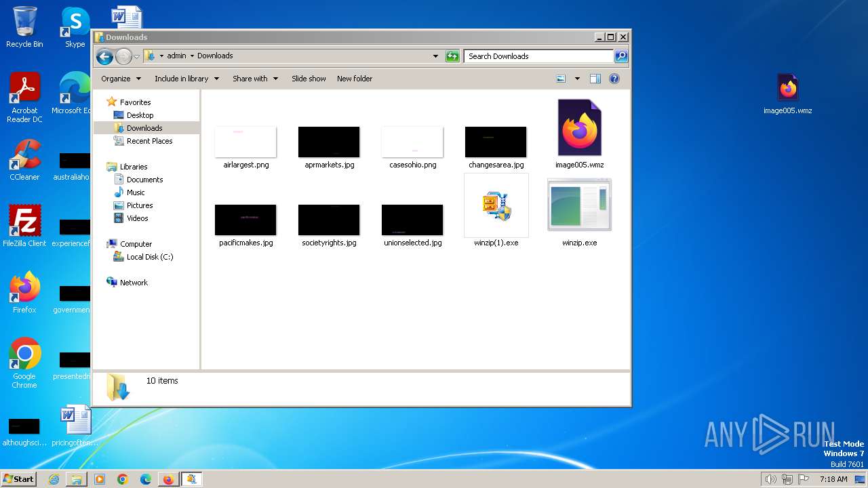Select Downloads in navigation pane
Image resolution: width=868 pixels, height=488 pixels.
click(144, 128)
